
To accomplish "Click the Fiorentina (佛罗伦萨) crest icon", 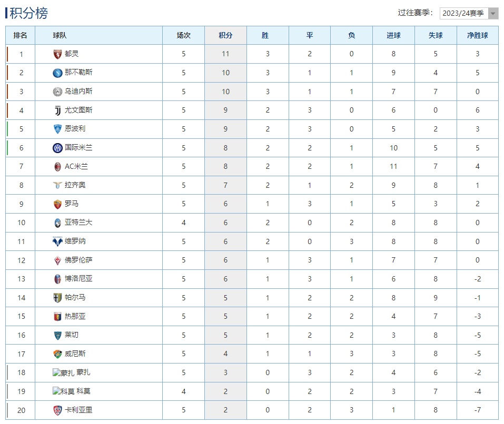I will coord(57,260).
